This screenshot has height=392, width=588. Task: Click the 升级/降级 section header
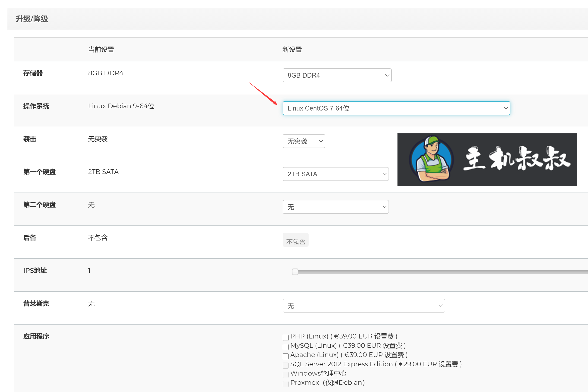click(x=32, y=19)
